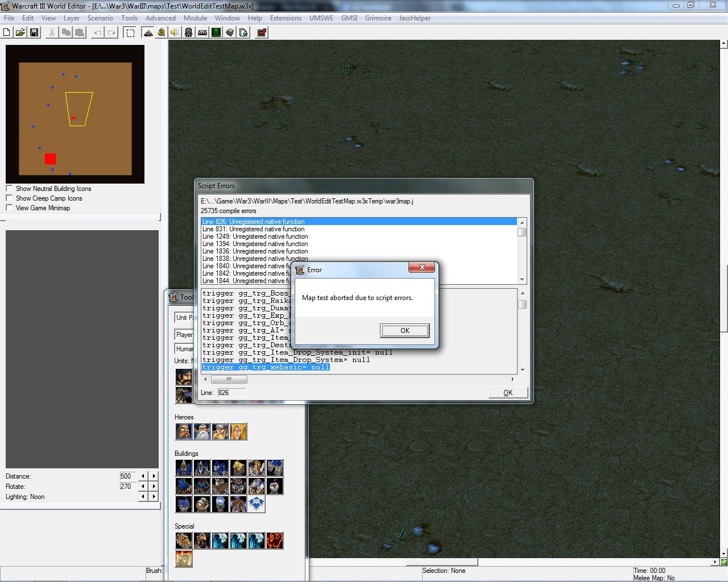Click the Rotate value field showing 270
Viewport: 728px width, 582px height.
tap(129, 487)
